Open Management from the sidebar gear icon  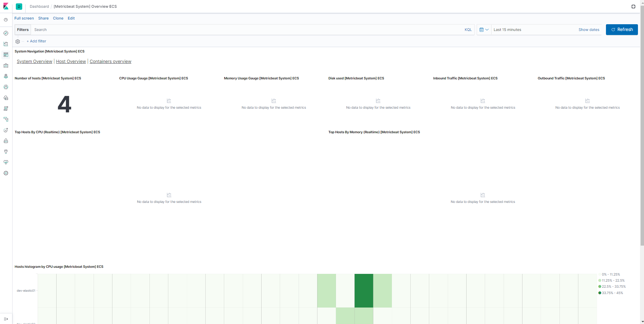click(6, 173)
